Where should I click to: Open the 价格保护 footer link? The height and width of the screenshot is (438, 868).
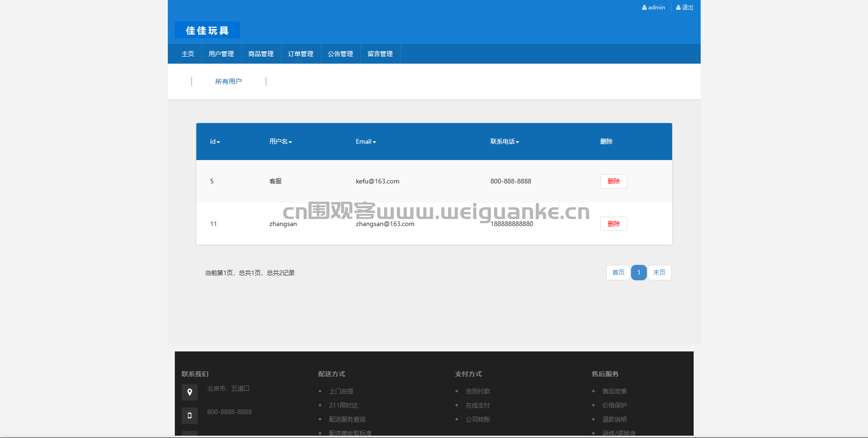pos(615,405)
